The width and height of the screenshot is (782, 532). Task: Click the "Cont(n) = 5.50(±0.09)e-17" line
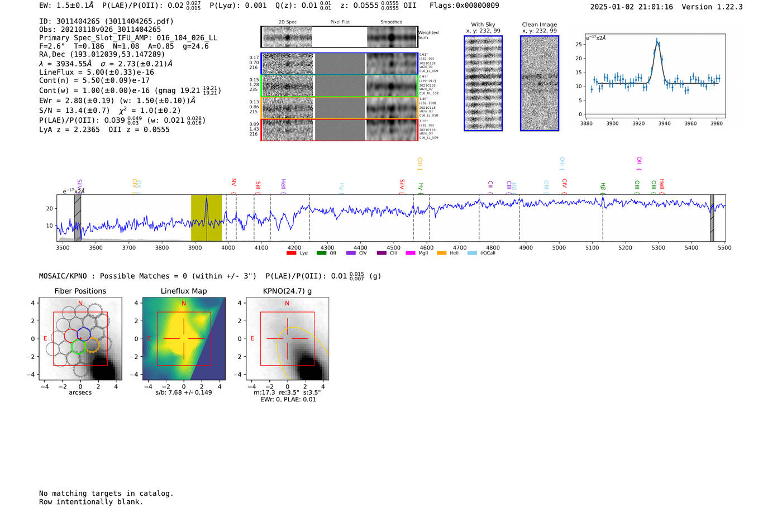coord(94,80)
